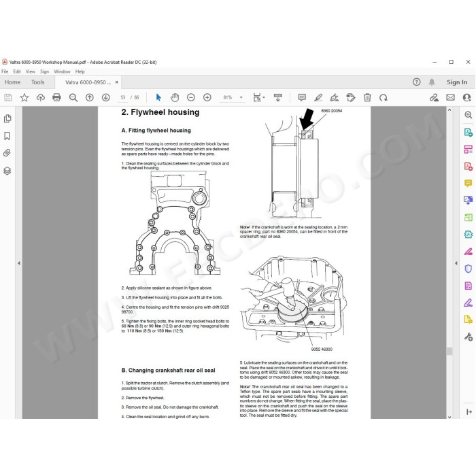
Task: Open the Sign document pen tool
Action: point(335,97)
